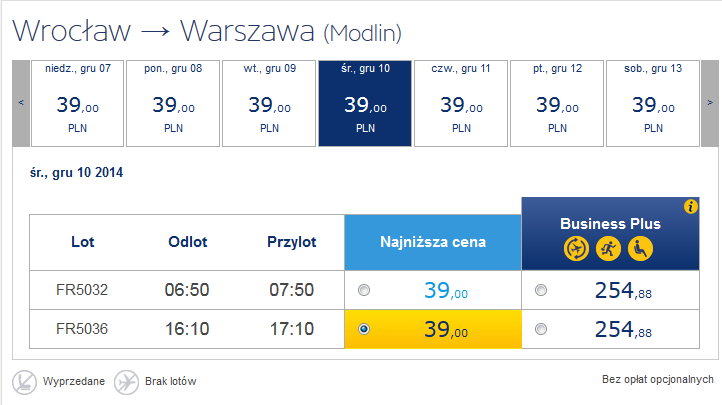Click the Business Plus info icon
The width and height of the screenshot is (722, 405).
pos(690,207)
